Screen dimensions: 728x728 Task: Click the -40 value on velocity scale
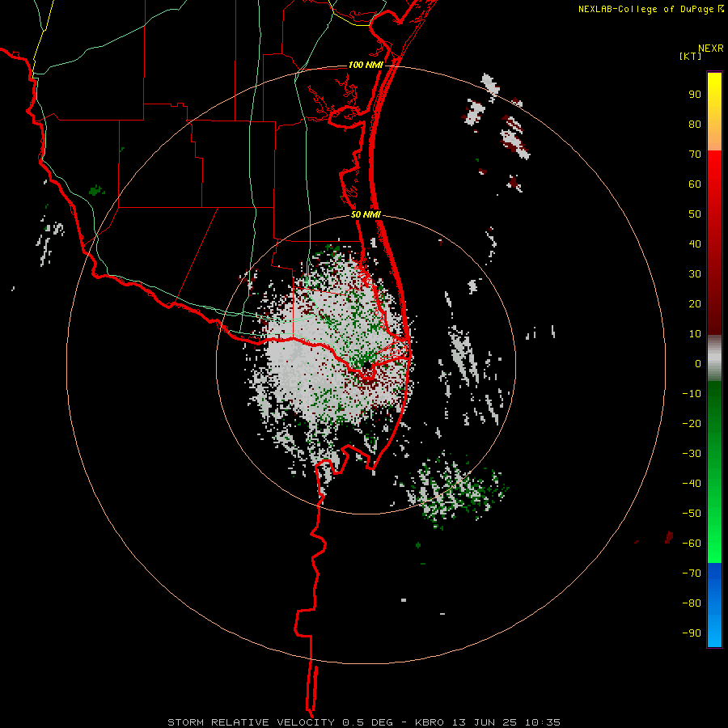click(692, 484)
